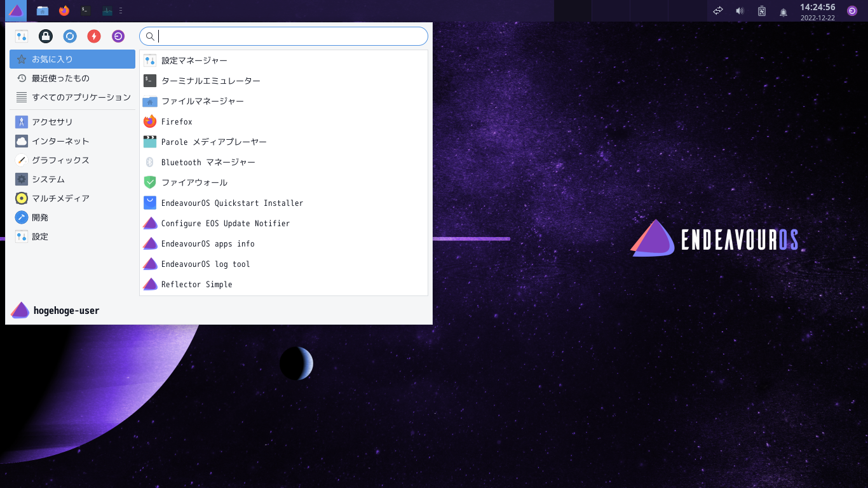868x488 pixels.
Task: Launch EndeavourOS Quickstart Installer
Action: pos(283,203)
